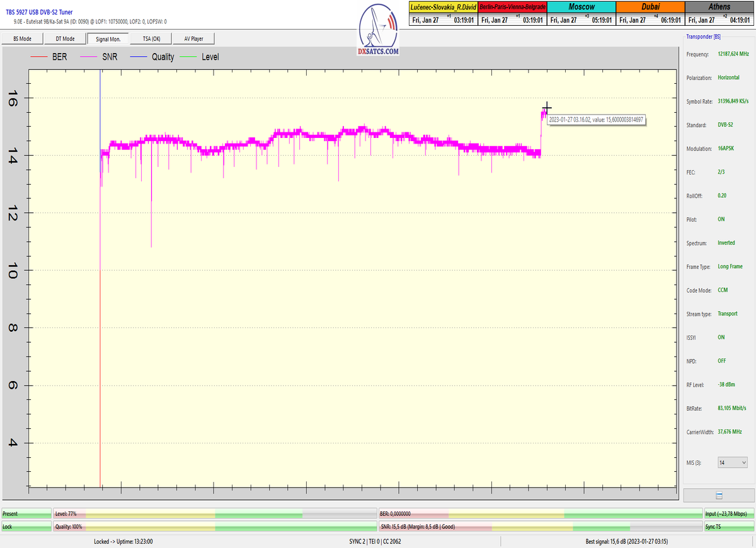Click the Moscow clock panel

tap(581, 6)
